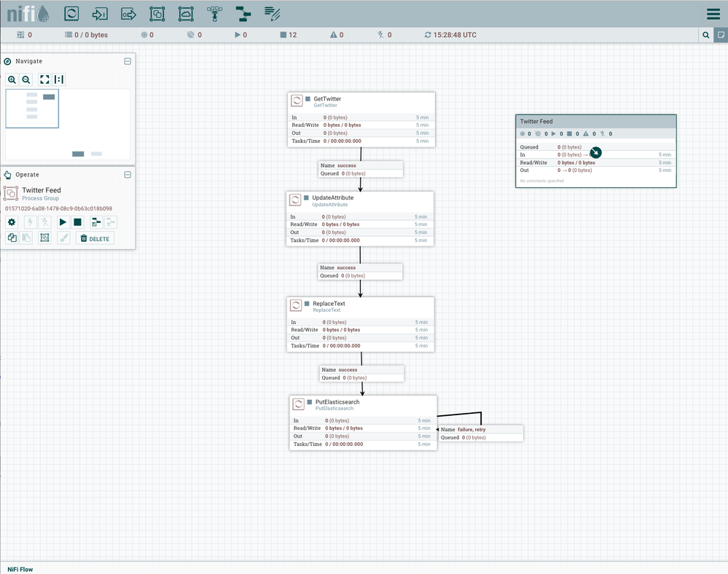Click the Output Port toolbar icon
728x574 pixels.
[128, 13]
